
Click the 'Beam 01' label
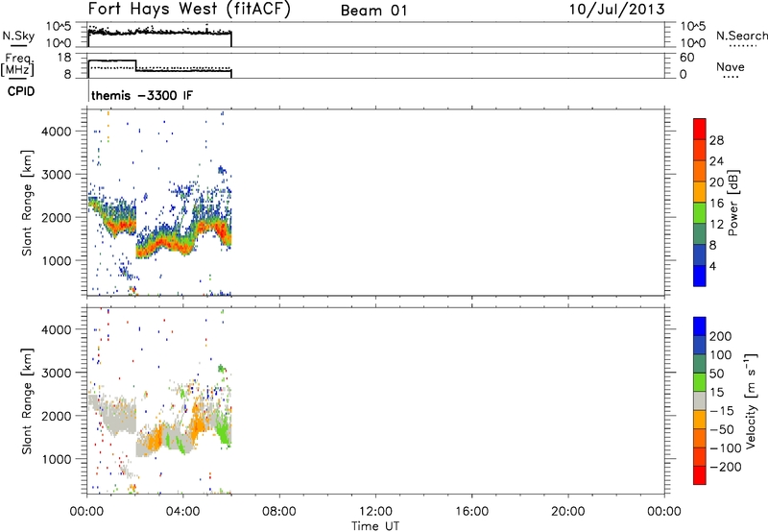pyautogui.click(x=373, y=11)
